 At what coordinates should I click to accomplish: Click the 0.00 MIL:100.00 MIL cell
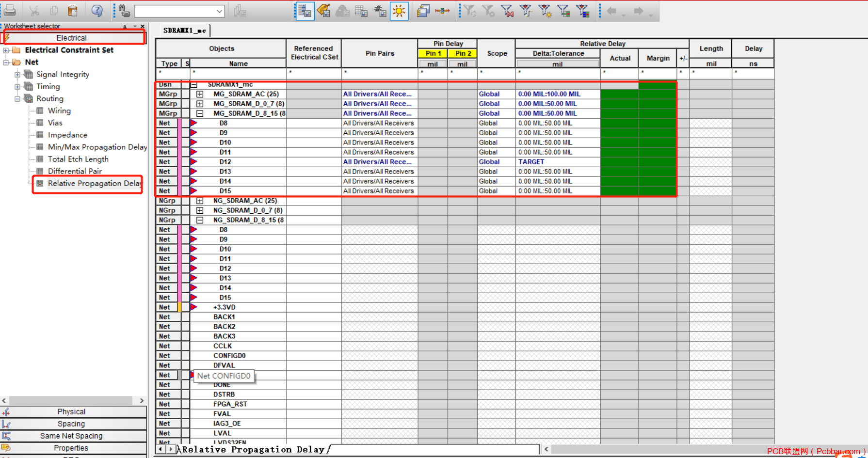point(558,94)
